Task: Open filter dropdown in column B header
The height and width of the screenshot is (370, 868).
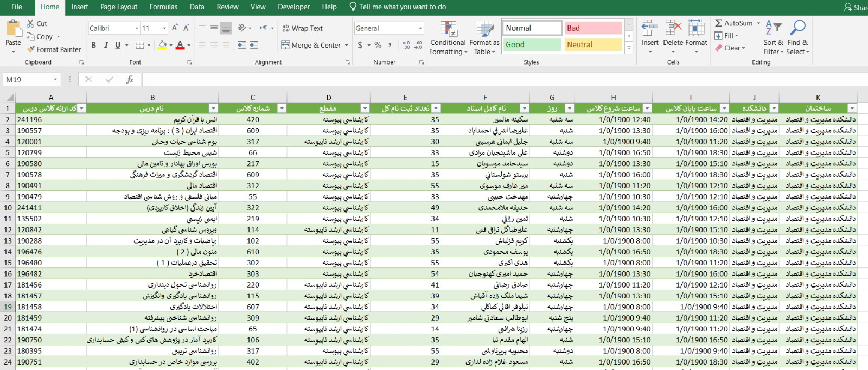Action: [213, 109]
